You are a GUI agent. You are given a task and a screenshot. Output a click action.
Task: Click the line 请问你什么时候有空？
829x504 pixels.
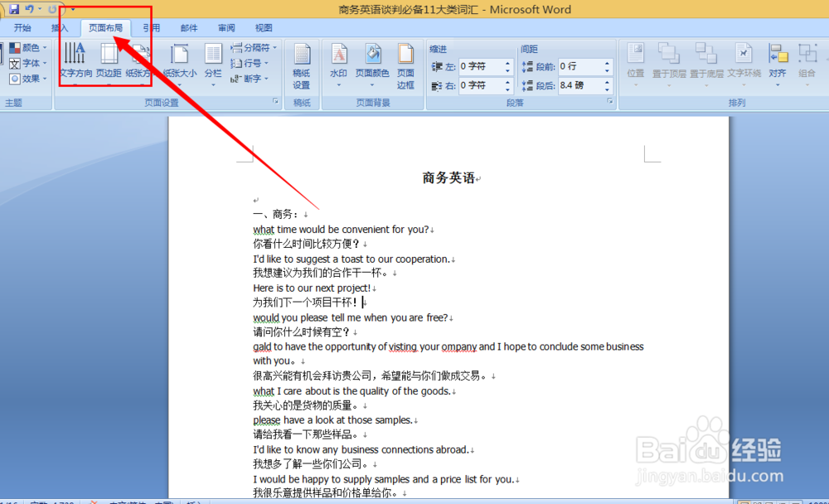[302, 332]
